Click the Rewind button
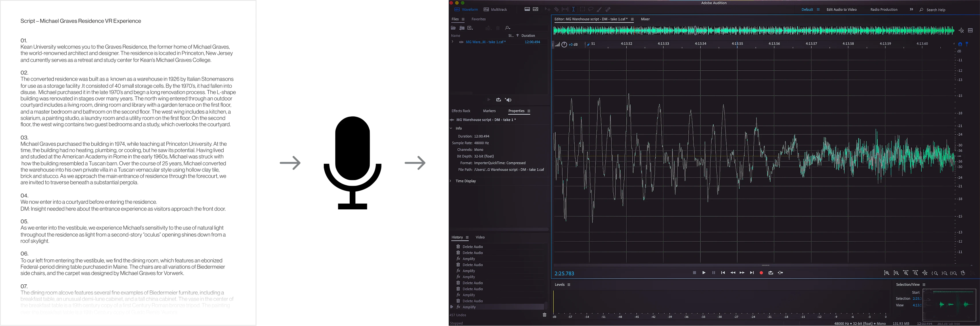 click(733, 273)
